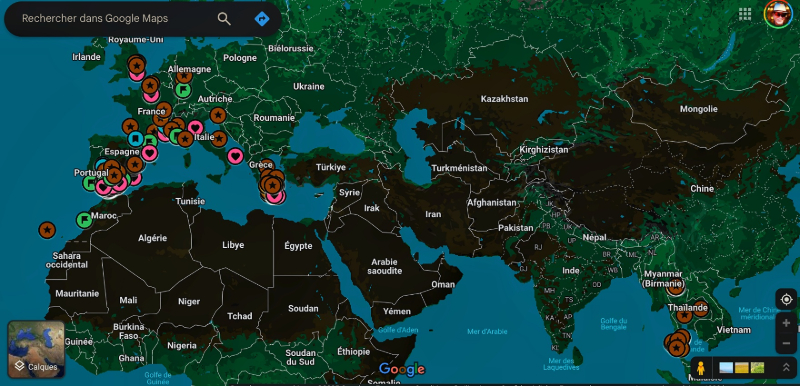
Task: Open the Google account avatar menu
Action: 777,14
